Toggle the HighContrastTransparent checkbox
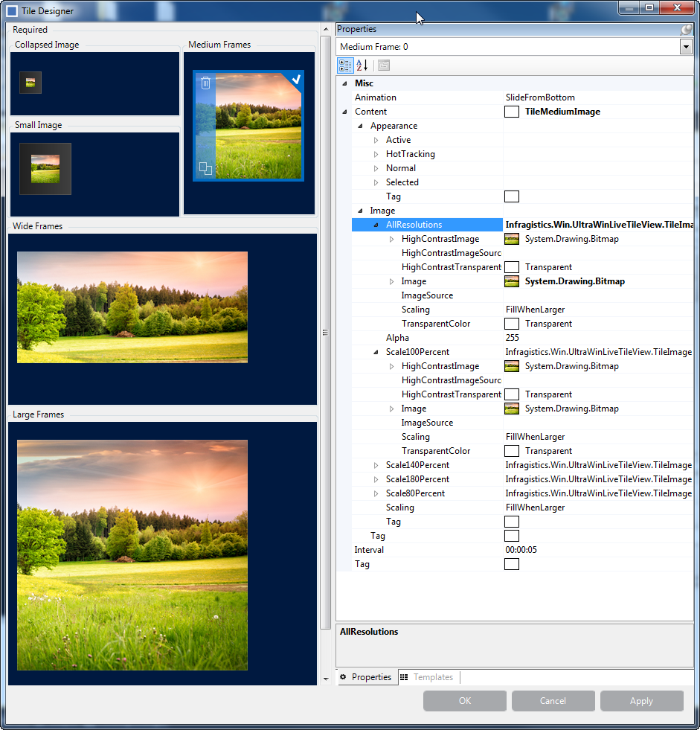 coord(511,266)
